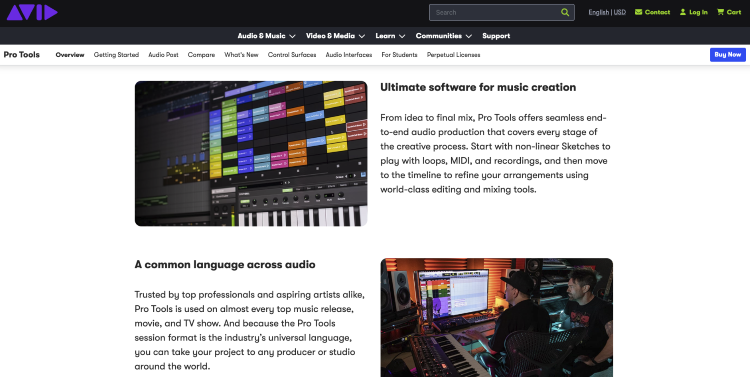
Task: Open the What's New tab
Action: 241,55
